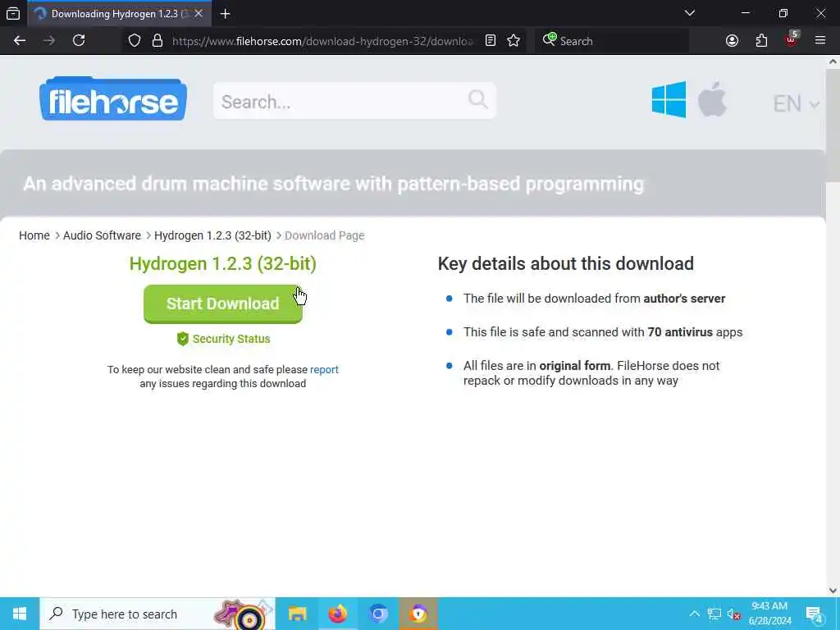Click the Firefox taskbar icon
Screen dimensions: 840x630
(337, 614)
